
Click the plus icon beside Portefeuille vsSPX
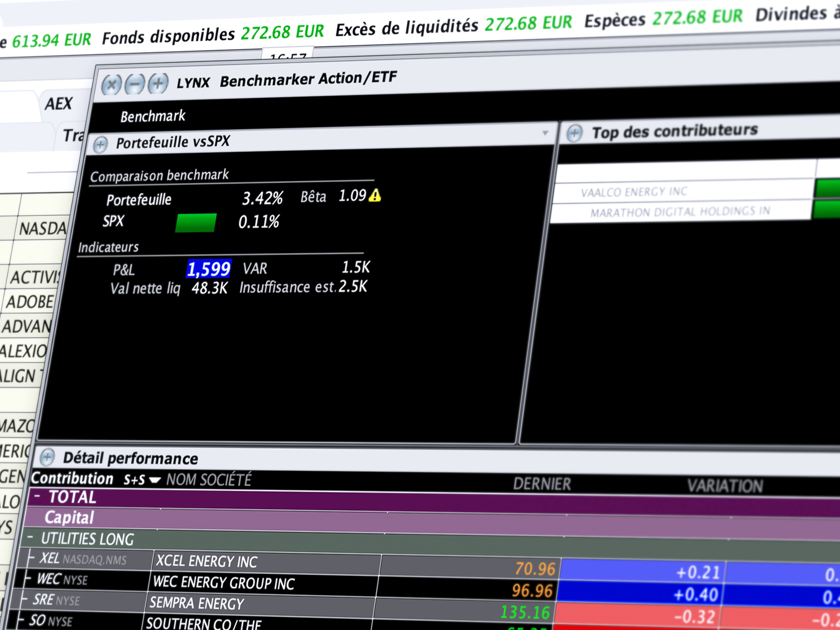coord(100,145)
